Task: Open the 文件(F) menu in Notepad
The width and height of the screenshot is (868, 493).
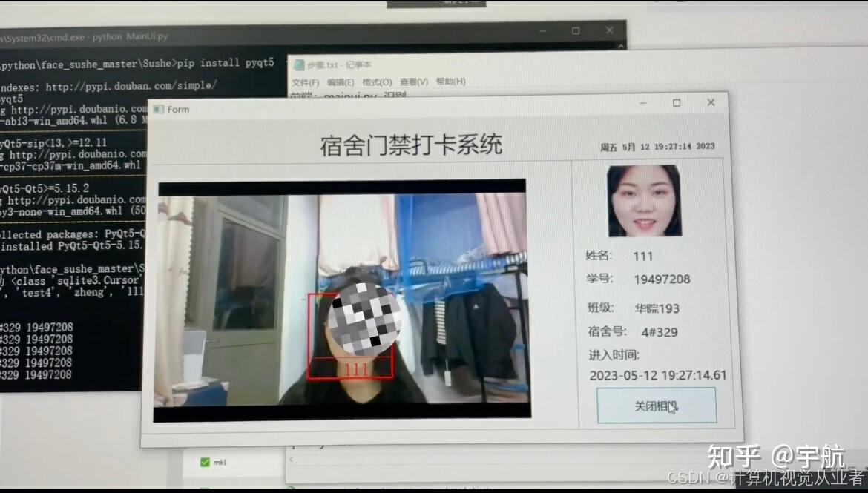Action: [x=305, y=82]
